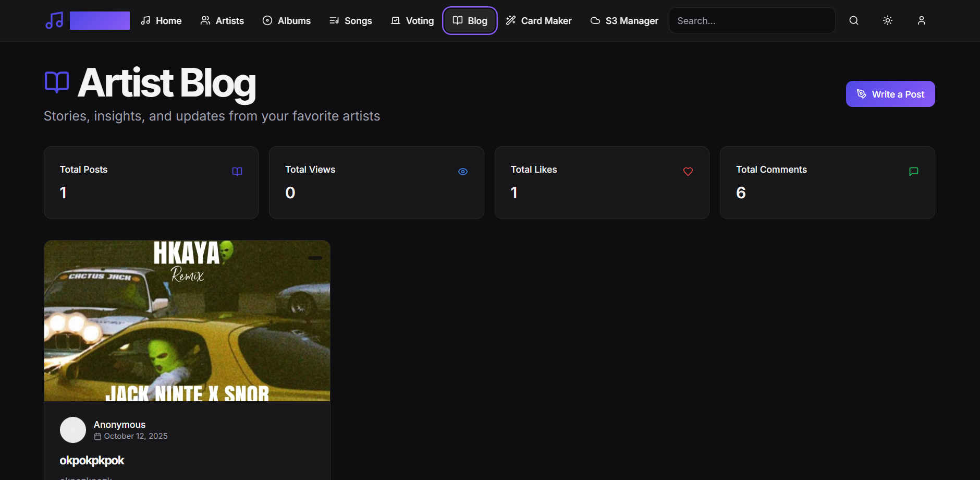The width and height of the screenshot is (980, 480).
Task: Select the Blog nav item
Action: (470, 20)
